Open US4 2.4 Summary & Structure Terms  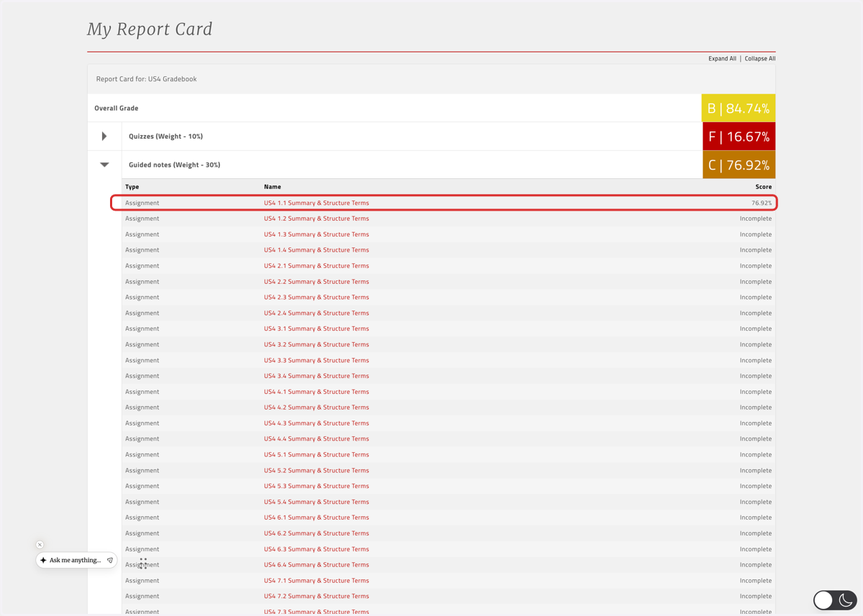316,313
